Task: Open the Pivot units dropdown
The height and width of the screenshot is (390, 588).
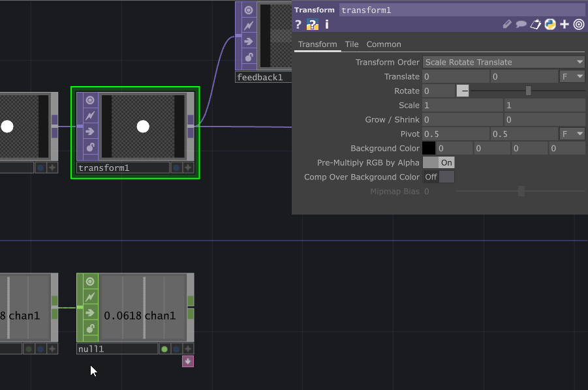Action: pyautogui.click(x=572, y=134)
